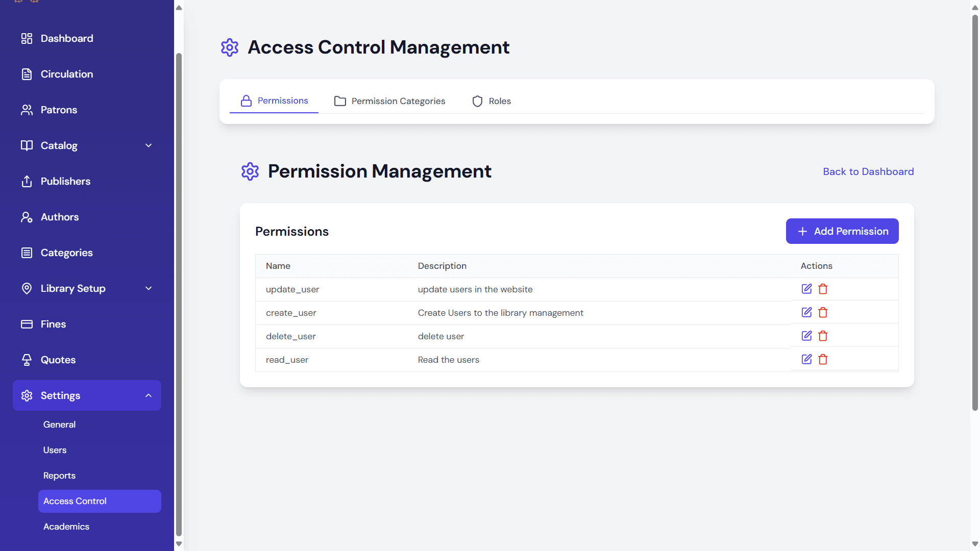Click the Circulation document icon
This screenshot has height=551, width=980.
coord(27,74)
